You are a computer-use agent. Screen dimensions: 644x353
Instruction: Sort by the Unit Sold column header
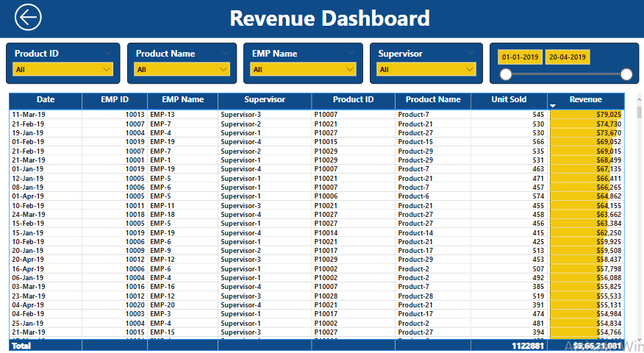[x=509, y=99]
